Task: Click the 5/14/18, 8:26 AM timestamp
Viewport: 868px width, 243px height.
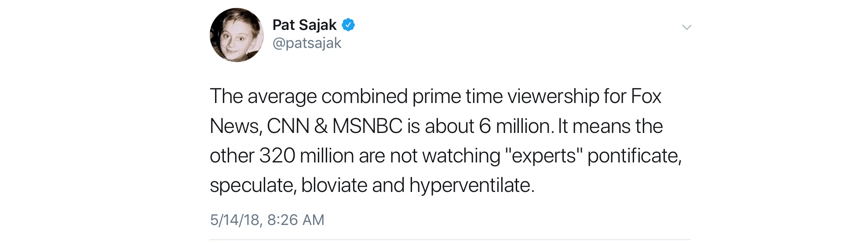Action: (267, 220)
